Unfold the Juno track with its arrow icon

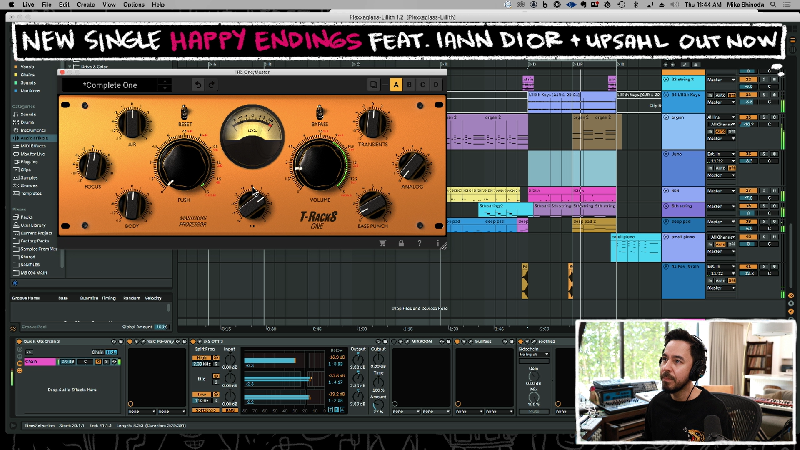tap(667, 154)
